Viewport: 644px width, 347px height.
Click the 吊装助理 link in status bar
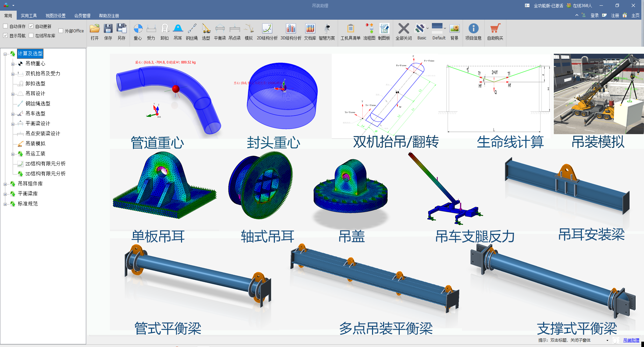[631, 340]
